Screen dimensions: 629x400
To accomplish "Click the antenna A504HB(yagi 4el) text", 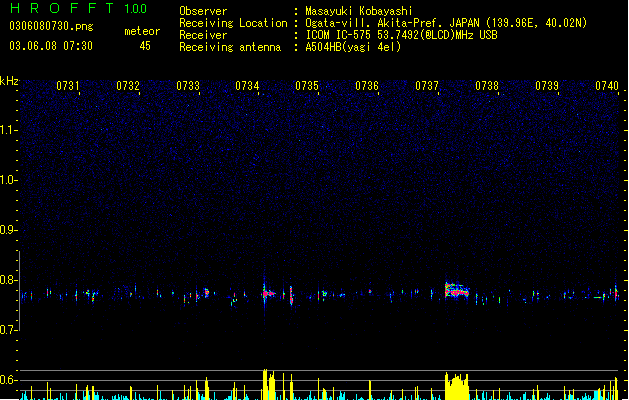I will (x=353, y=47).
